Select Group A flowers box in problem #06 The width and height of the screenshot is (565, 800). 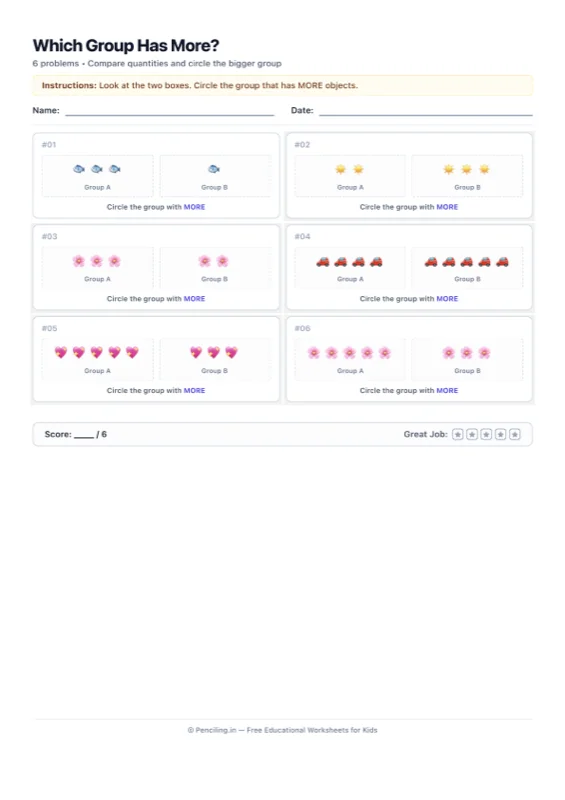[x=350, y=360]
